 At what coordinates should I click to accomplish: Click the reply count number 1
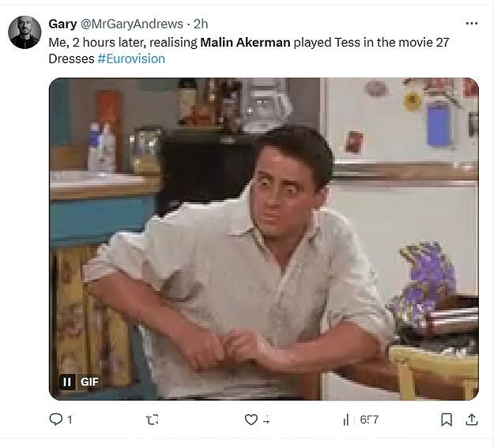[70, 420]
